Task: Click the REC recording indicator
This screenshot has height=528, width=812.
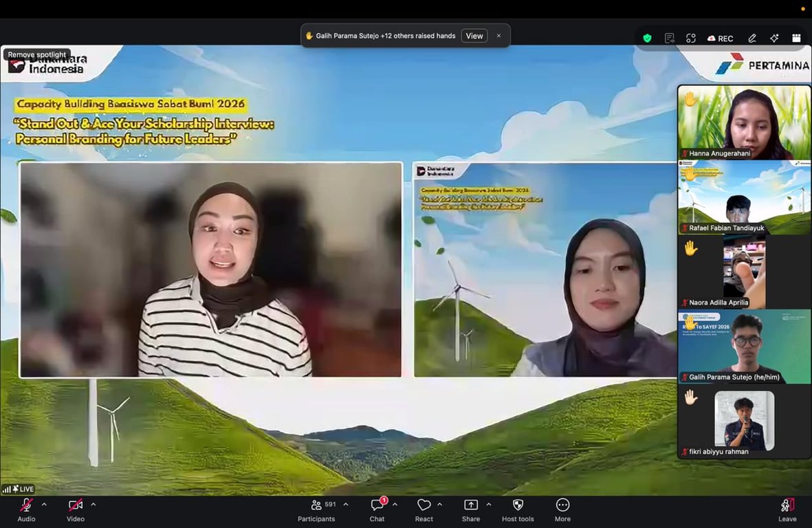Action: (x=721, y=38)
